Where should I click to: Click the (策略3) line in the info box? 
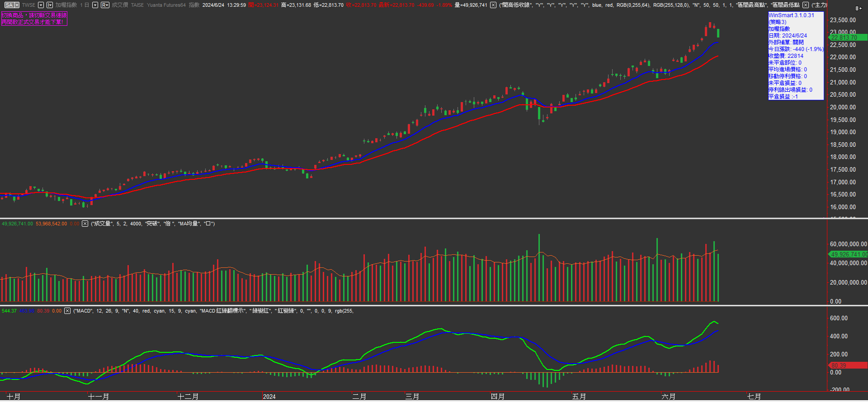point(778,22)
